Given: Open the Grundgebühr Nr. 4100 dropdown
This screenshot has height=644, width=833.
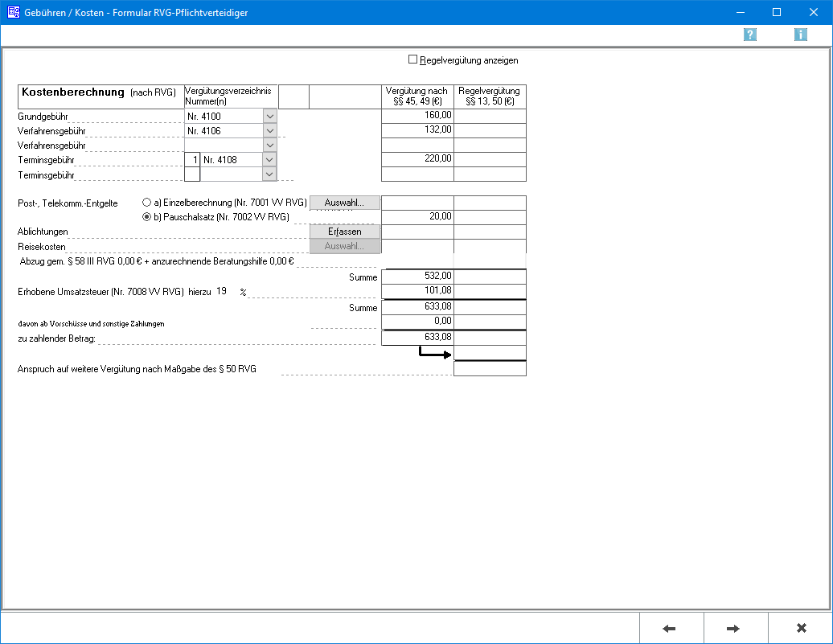Looking at the screenshot, I should click(269, 117).
